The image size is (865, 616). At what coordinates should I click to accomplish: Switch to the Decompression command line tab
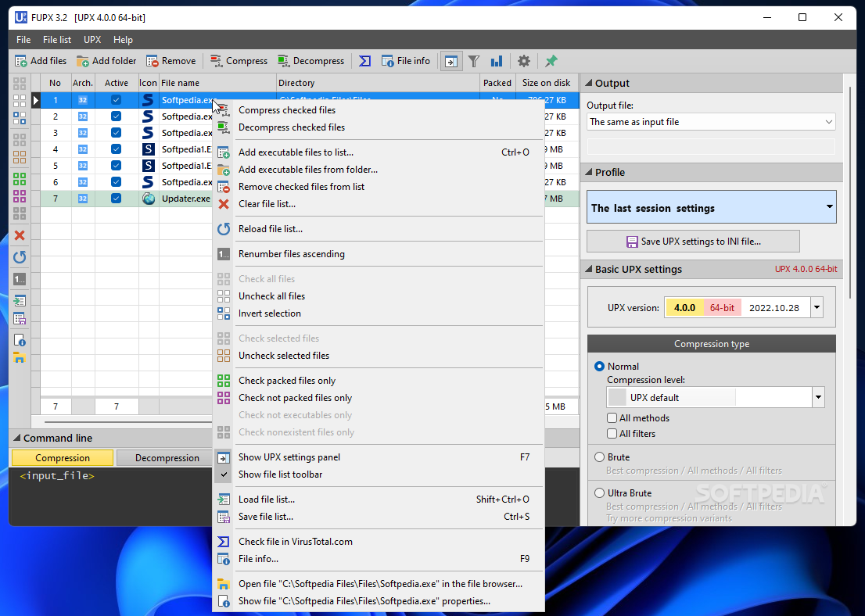point(167,458)
